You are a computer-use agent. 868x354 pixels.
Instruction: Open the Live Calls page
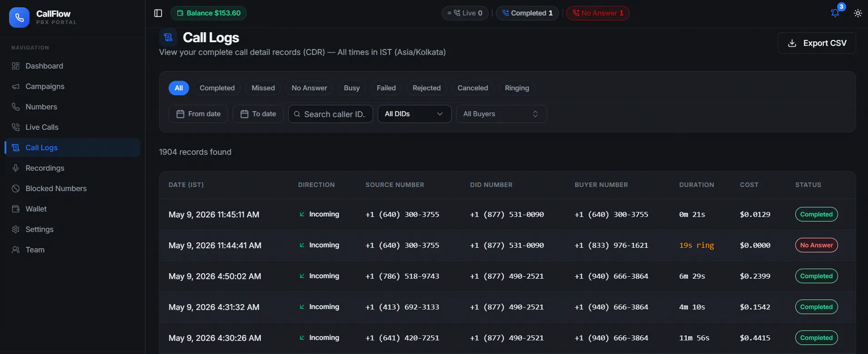click(72, 127)
